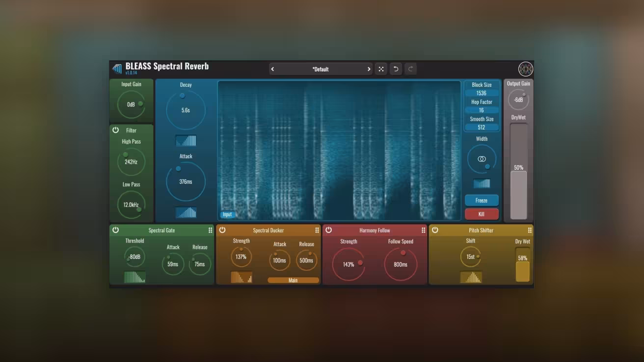Go to the next preset

(x=369, y=69)
